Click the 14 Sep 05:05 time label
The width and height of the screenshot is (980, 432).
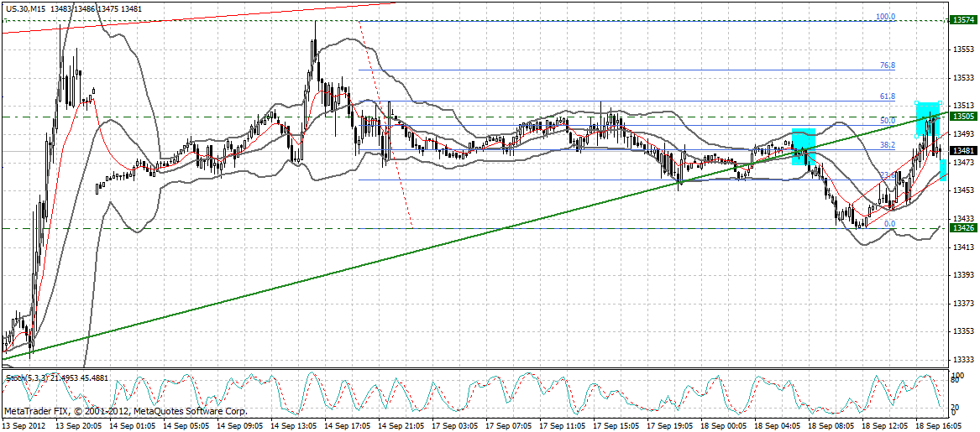pos(185,426)
